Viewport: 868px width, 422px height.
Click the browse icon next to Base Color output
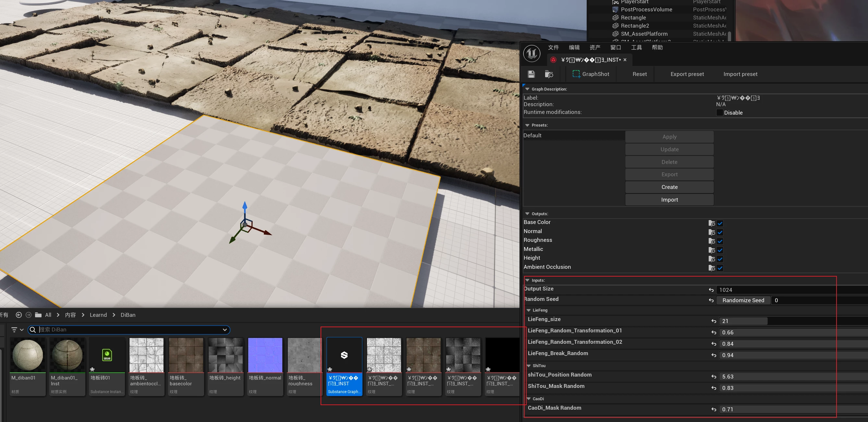tap(711, 223)
